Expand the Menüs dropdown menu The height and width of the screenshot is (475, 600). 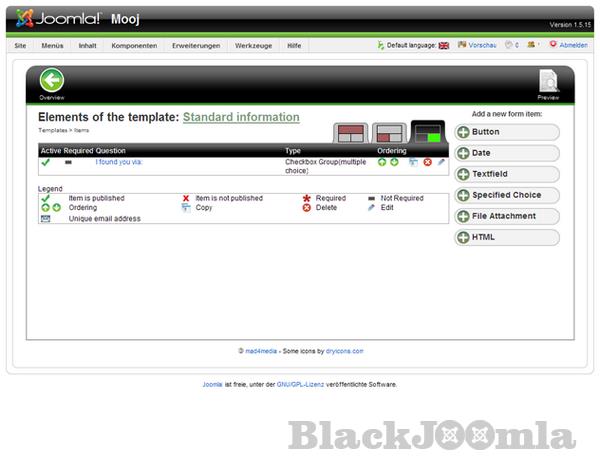tap(53, 46)
